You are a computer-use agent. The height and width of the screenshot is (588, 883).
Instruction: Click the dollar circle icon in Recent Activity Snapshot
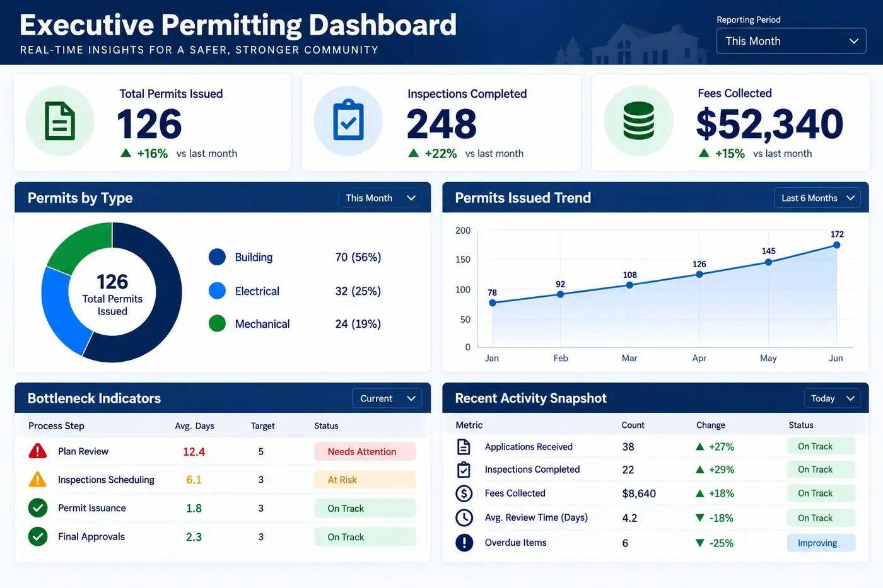tap(464, 493)
